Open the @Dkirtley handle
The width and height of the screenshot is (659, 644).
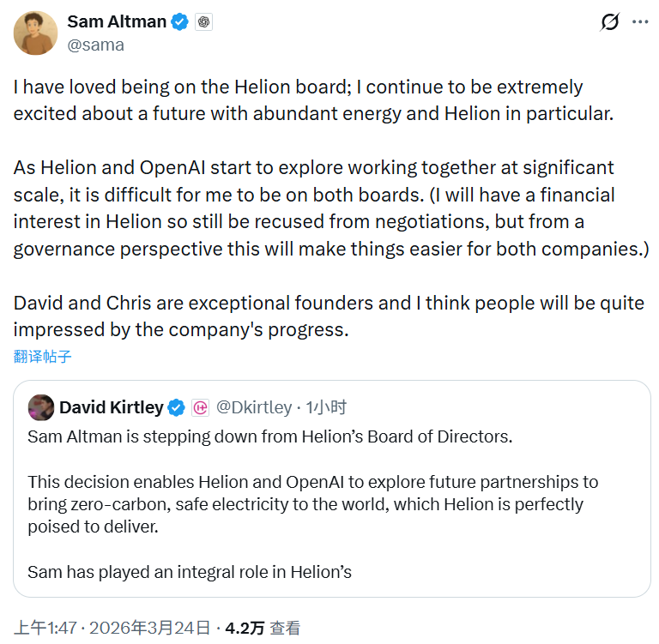tap(254, 407)
